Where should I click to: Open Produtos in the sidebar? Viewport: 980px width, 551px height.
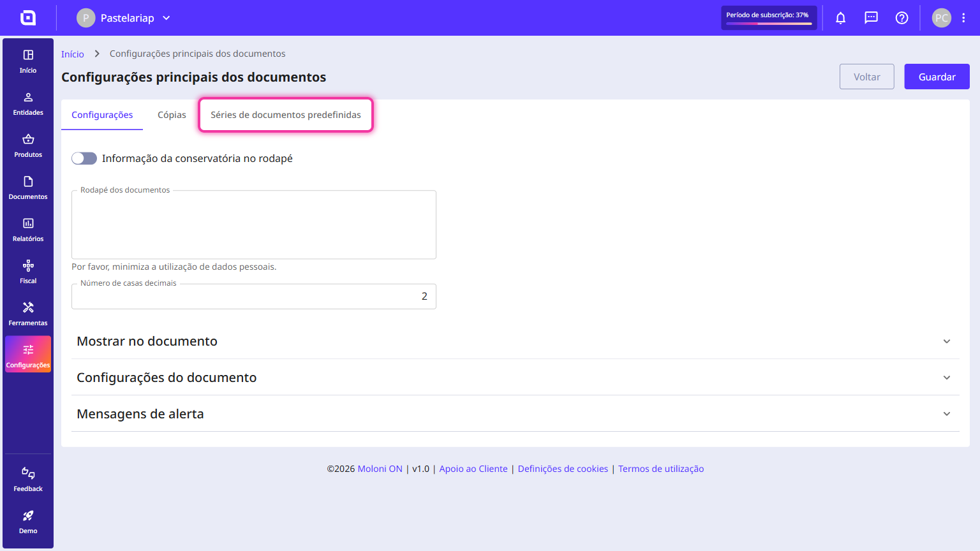(x=28, y=145)
